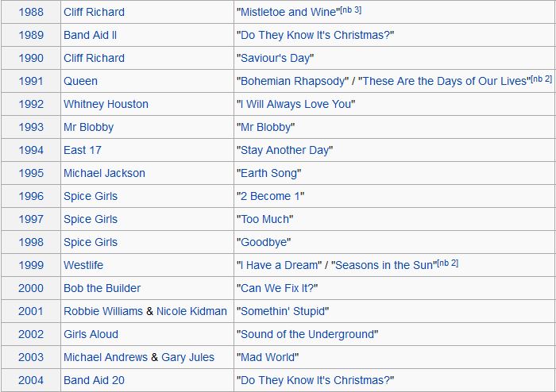Open the "Earth Song" link
Viewport: 556px width, 392px height.
[268, 173]
